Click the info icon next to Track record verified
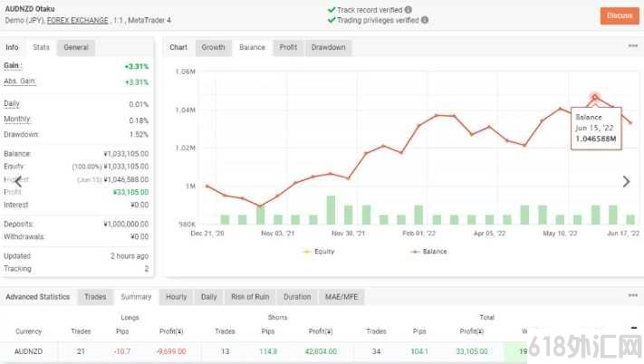Screen dimensions: 644x364 [408, 10]
